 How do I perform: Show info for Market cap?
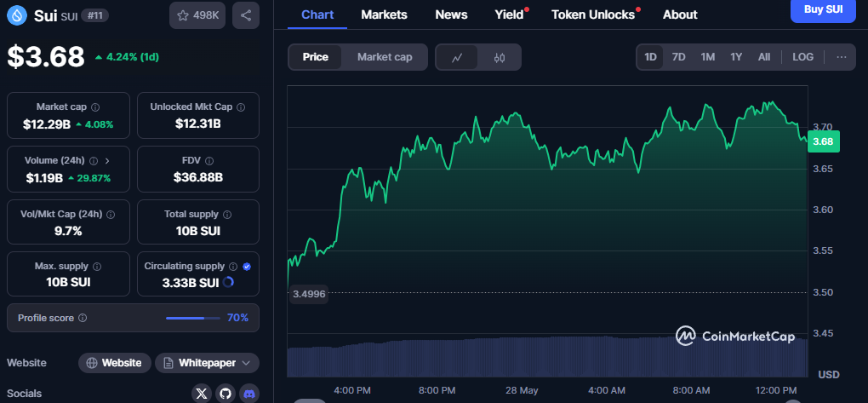click(x=95, y=107)
